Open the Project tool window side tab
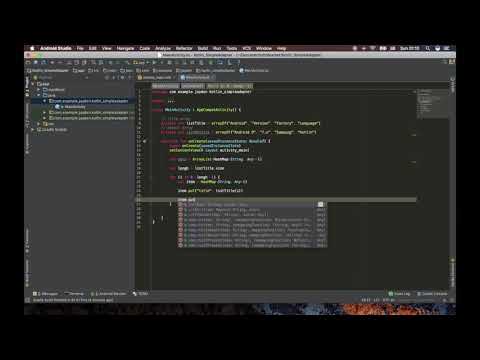 [27, 87]
